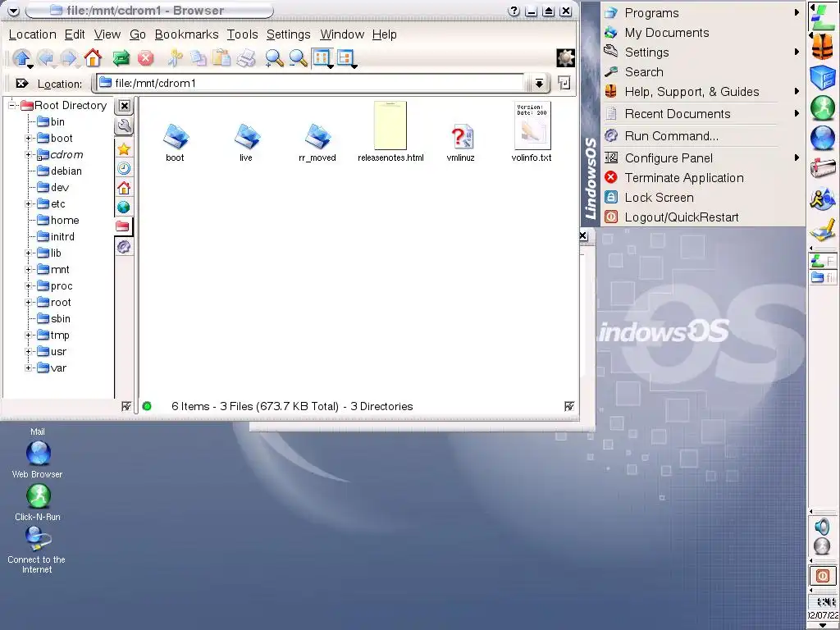Click the red Stop loading icon

click(145, 58)
